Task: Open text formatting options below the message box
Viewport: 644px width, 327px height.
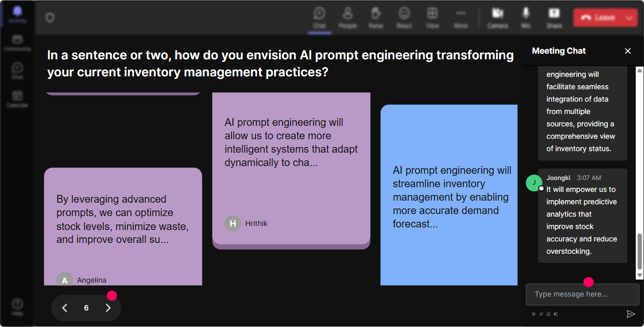Action: click(534, 314)
